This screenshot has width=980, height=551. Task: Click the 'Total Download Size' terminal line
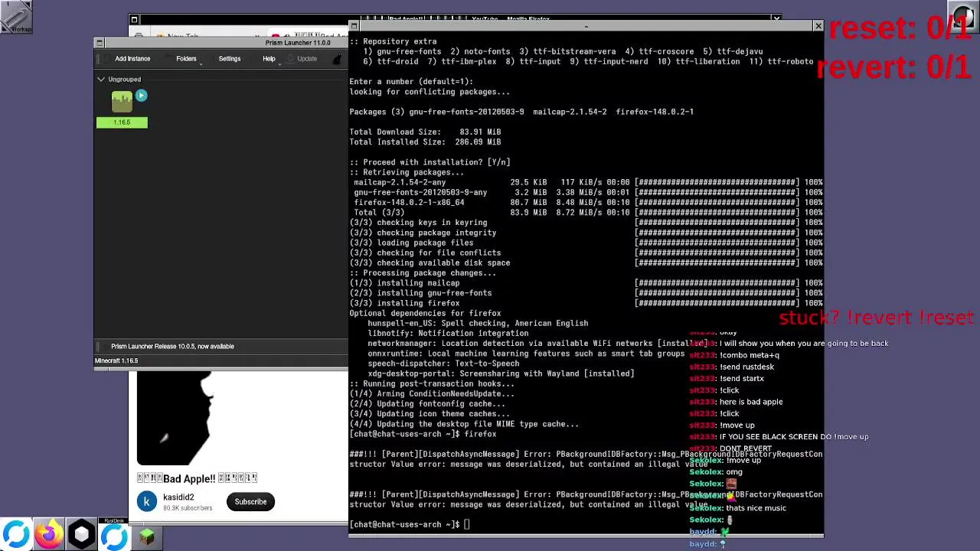(425, 132)
